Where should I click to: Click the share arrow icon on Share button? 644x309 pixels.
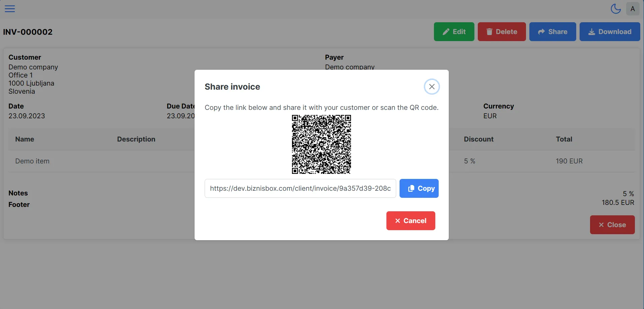tap(542, 31)
